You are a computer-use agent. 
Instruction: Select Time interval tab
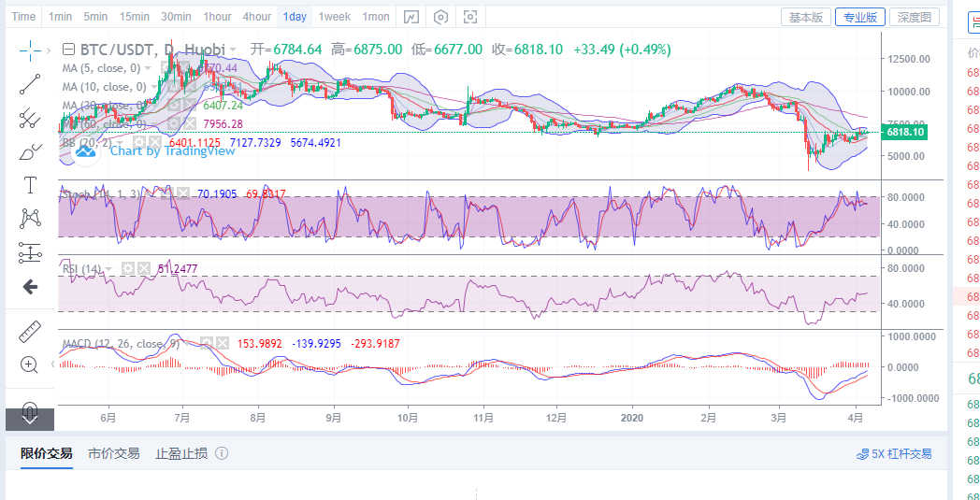pos(23,17)
